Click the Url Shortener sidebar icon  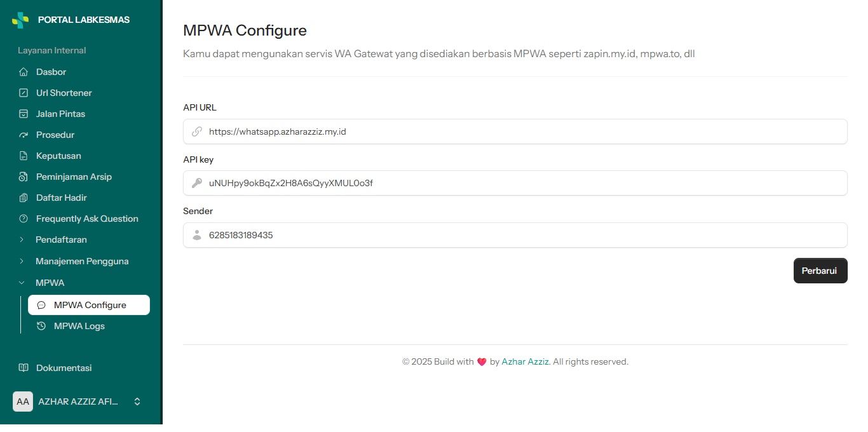point(24,93)
